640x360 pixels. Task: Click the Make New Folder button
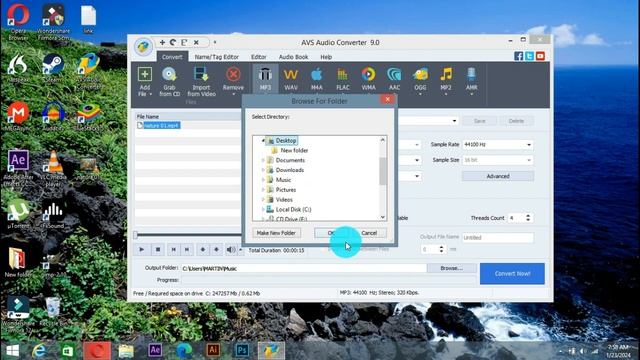(276, 233)
